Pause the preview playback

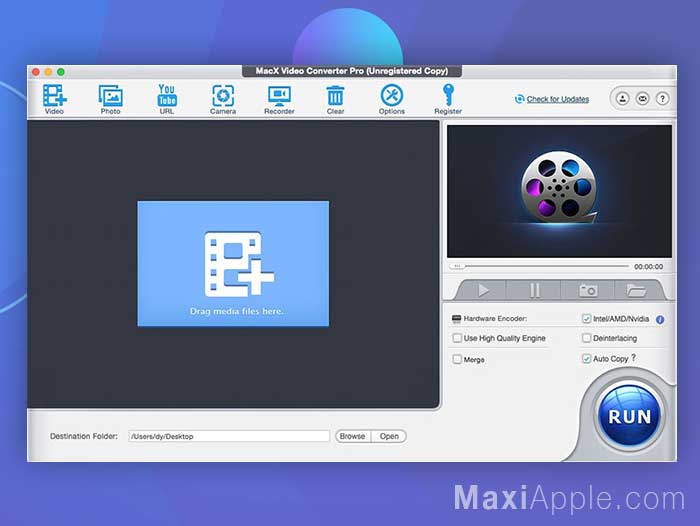click(x=534, y=290)
